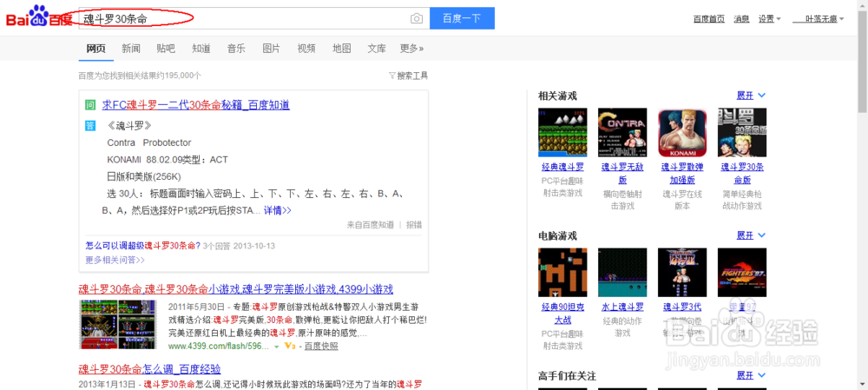This screenshot has width=868, height=390.
Task: Expand the 相关游戏 section
Action: coord(751,96)
